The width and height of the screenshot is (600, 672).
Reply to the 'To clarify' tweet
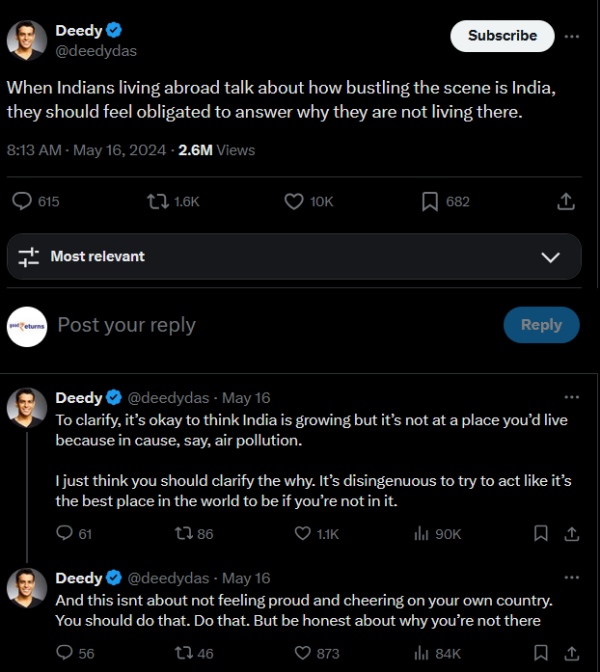pos(65,534)
